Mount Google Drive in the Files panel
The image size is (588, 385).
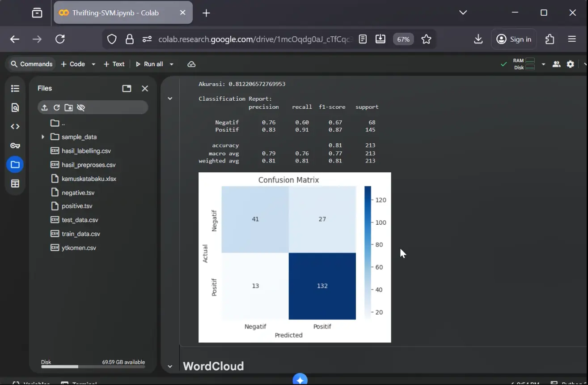tap(68, 107)
